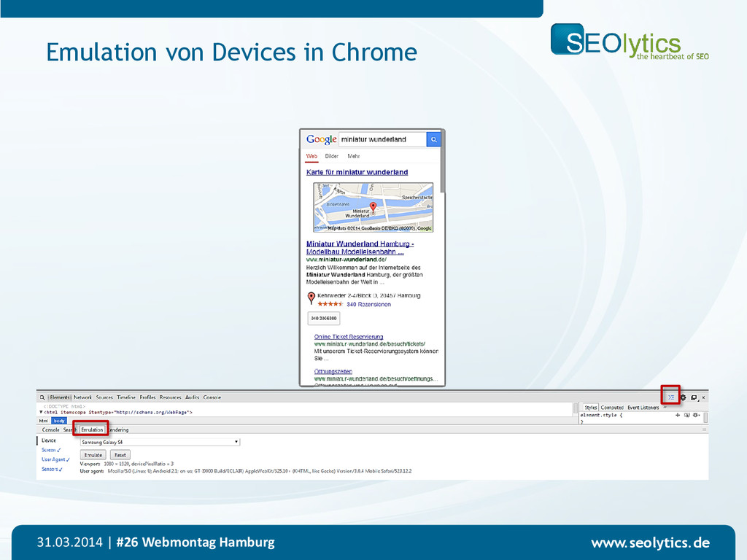
Task: Click the www.seolytics.de footer text
Action: [650, 542]
